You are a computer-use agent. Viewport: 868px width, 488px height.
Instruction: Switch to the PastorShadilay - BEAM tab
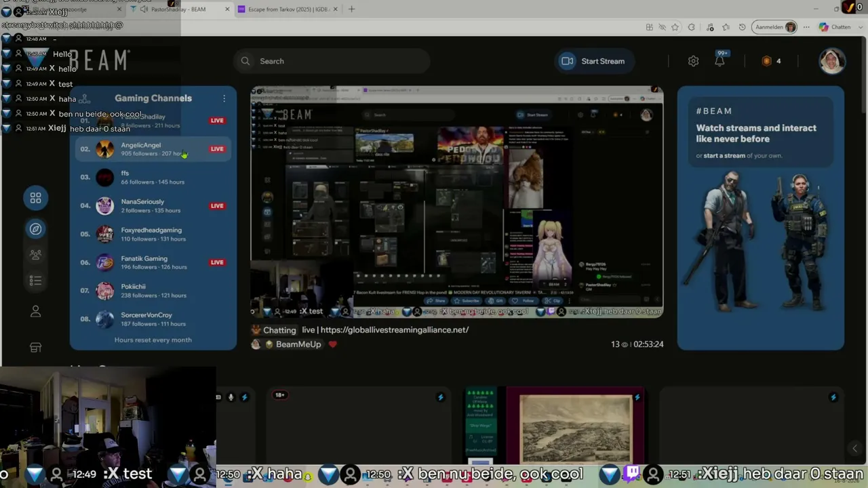point(178,9)
